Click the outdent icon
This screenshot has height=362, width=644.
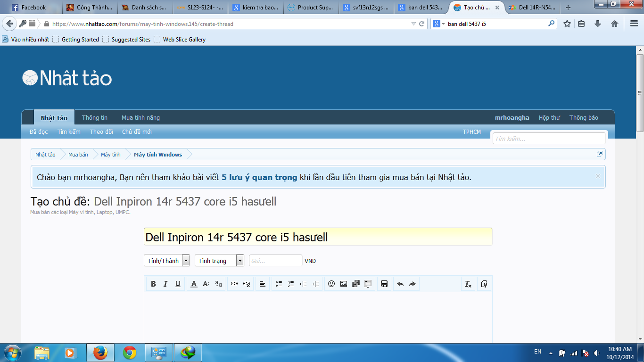pyautogui.click(x=303, y=284)
